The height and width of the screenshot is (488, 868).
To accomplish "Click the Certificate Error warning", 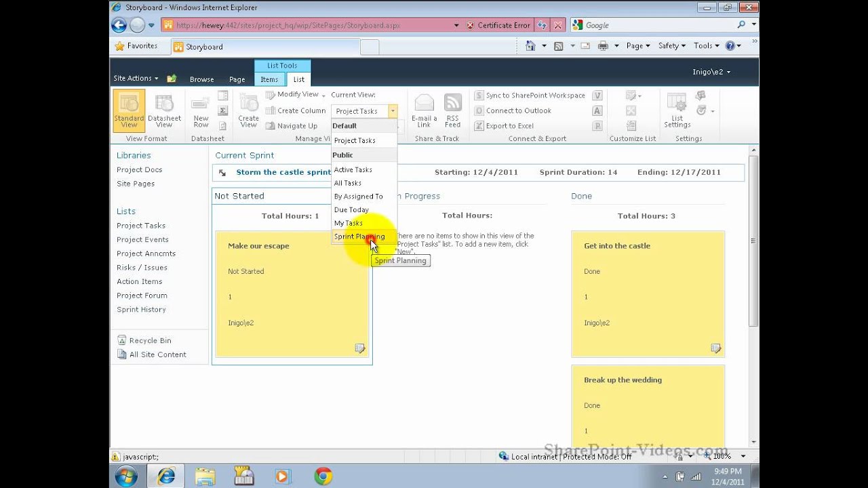I will (498, 25).
